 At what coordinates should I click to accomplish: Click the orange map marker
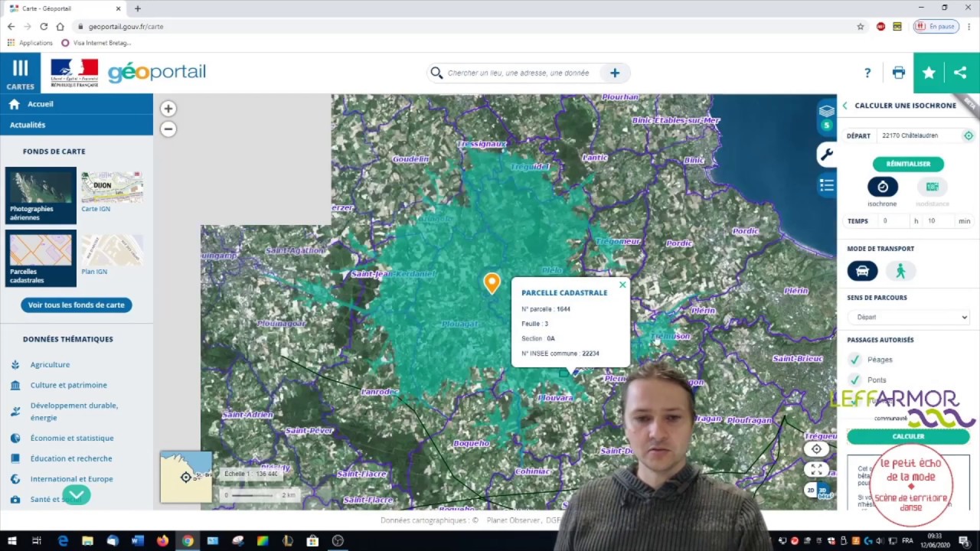tap(492, 283)
